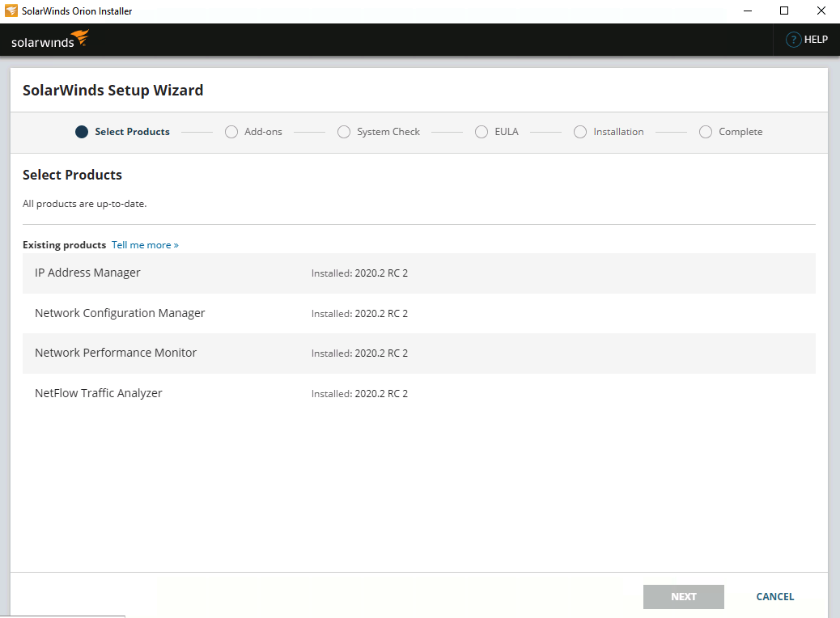Select the Select Products step circle
This screenshot has width=840, height=618.
point(82,132)
